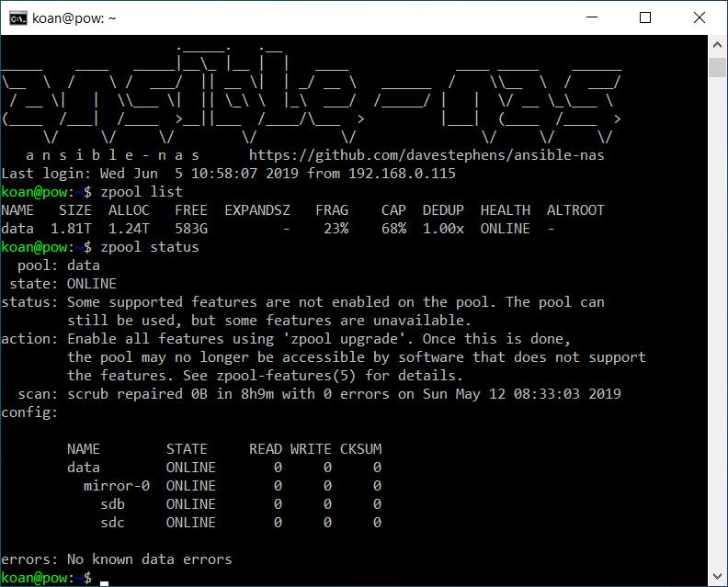
Task: Click the ONLINE state of sdc
Action: point(191,523)
